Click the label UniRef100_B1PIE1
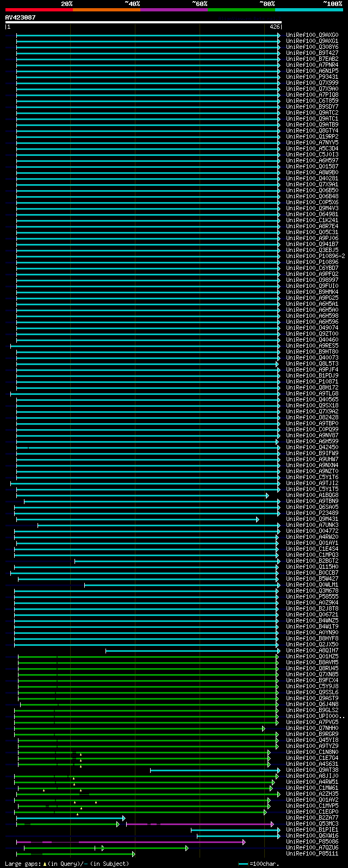The image size is (348, 868). pyautogui.click(x=312, y=830)
